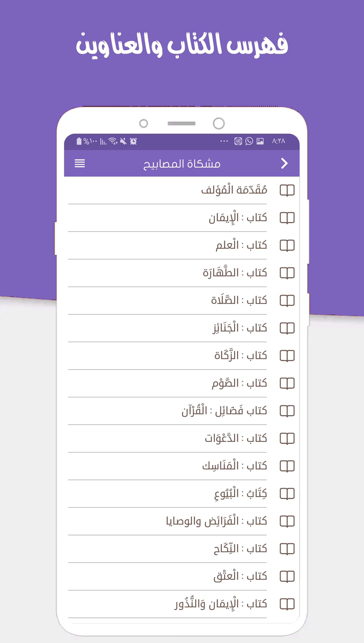Go to chapter كِتَابُ : الْبيُوع
The height and width of the screenshot is (643, 364).
[x=241, y=494]
